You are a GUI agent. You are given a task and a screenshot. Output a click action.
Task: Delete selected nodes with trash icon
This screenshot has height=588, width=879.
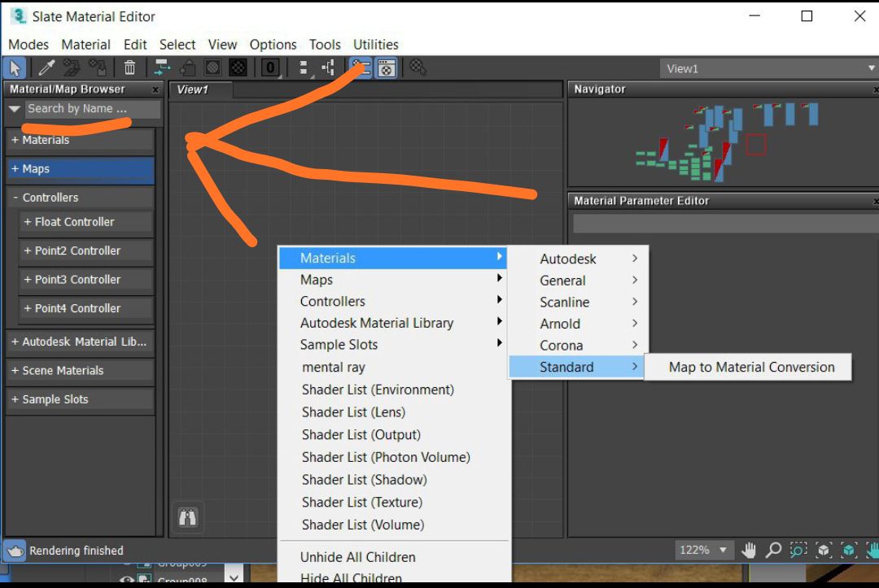coord(129,68)
